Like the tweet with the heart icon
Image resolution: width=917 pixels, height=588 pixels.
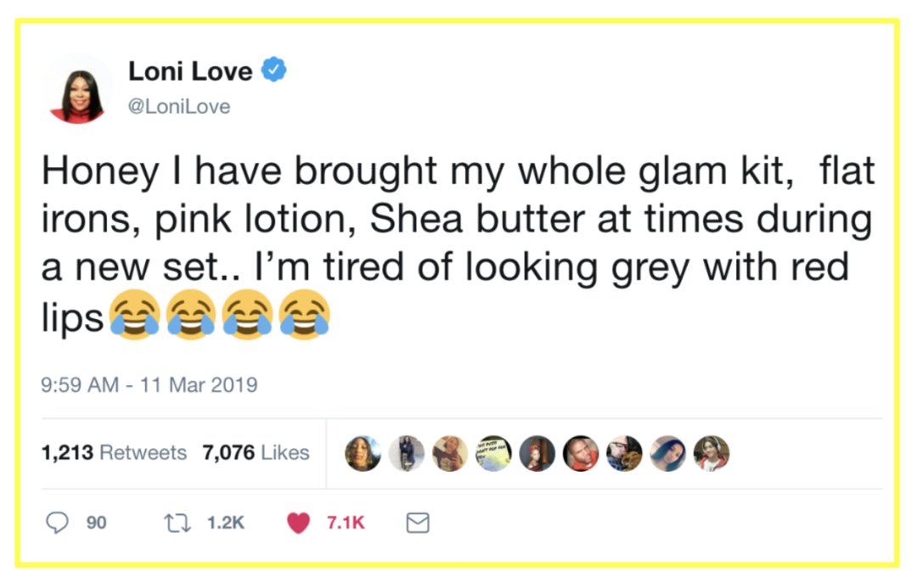pyautogui.click(x=298, y=524)
